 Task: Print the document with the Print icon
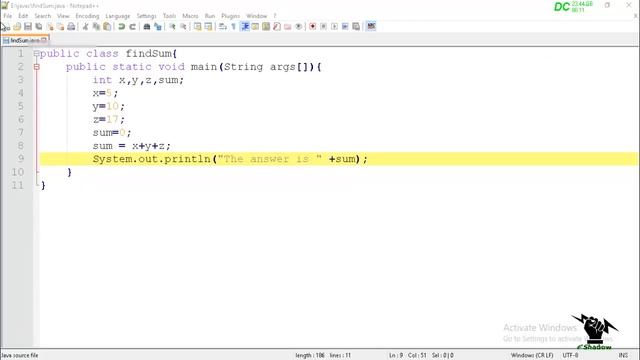tap(71, 27)
